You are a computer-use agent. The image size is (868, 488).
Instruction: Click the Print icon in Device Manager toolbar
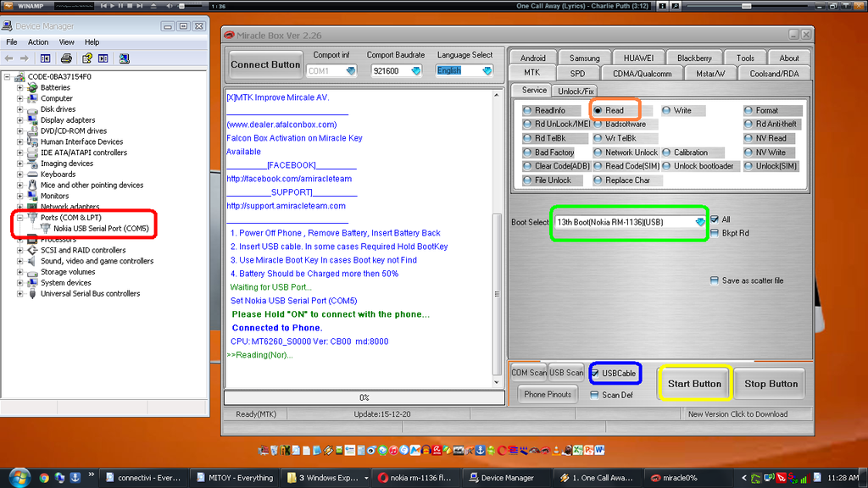(66, 58)
